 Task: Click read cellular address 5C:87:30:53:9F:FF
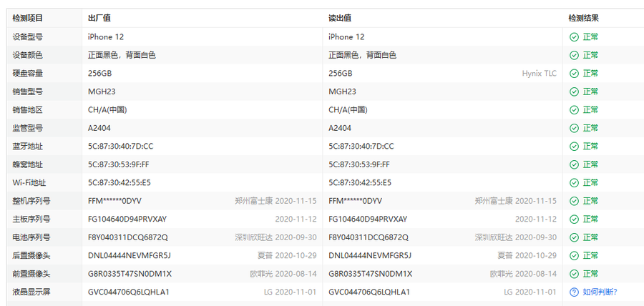coord(359,164)
